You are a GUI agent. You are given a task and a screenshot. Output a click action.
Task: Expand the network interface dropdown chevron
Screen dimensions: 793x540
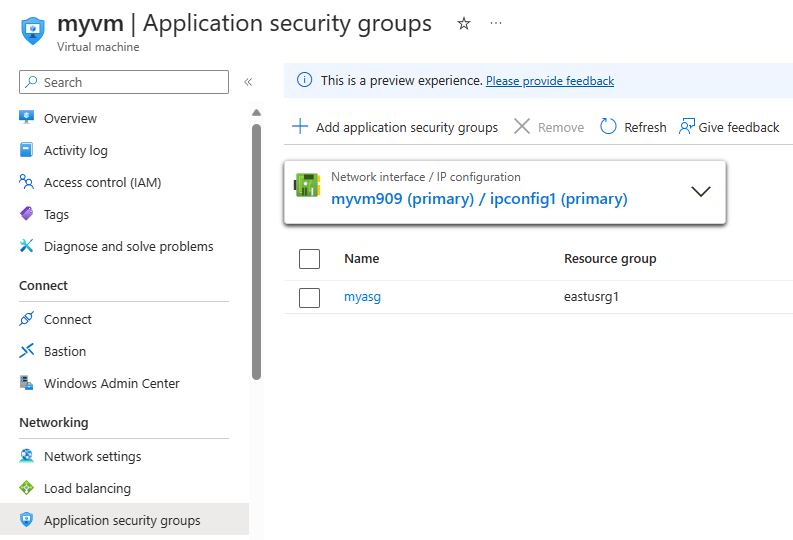click(x=701, y=192)
